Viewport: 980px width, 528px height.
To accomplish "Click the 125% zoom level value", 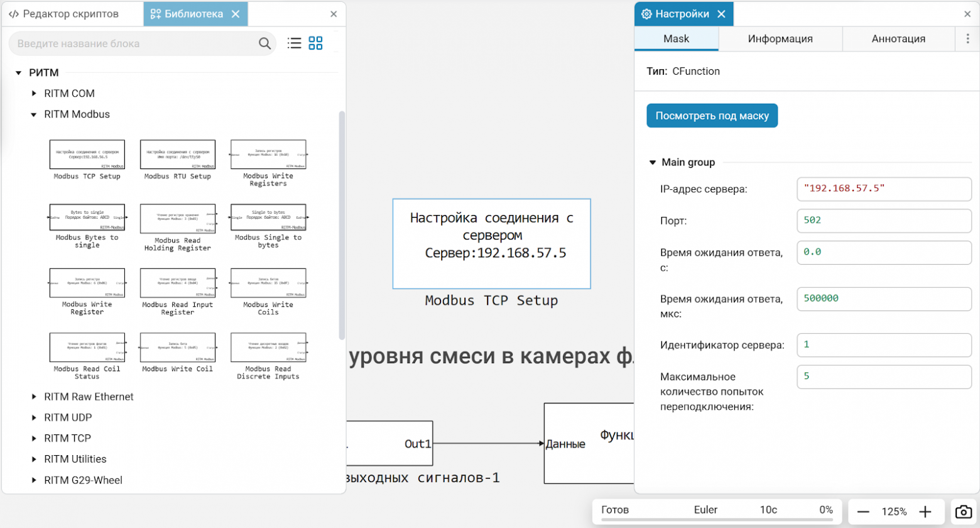I will (x=897, y=512).
